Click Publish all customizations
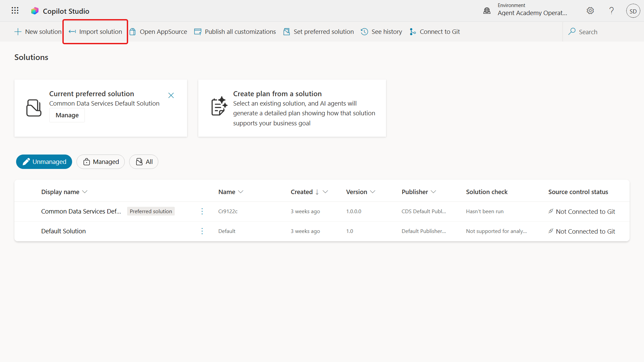Image resolution: width=644 pixels, height=362 pixels. pyautogui.click(x=235, y=32)
